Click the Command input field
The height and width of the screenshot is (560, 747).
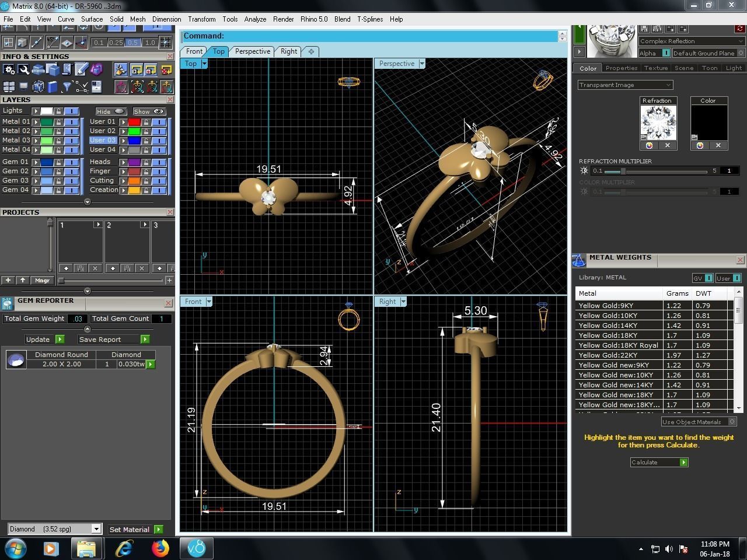[x=371, y=36]
